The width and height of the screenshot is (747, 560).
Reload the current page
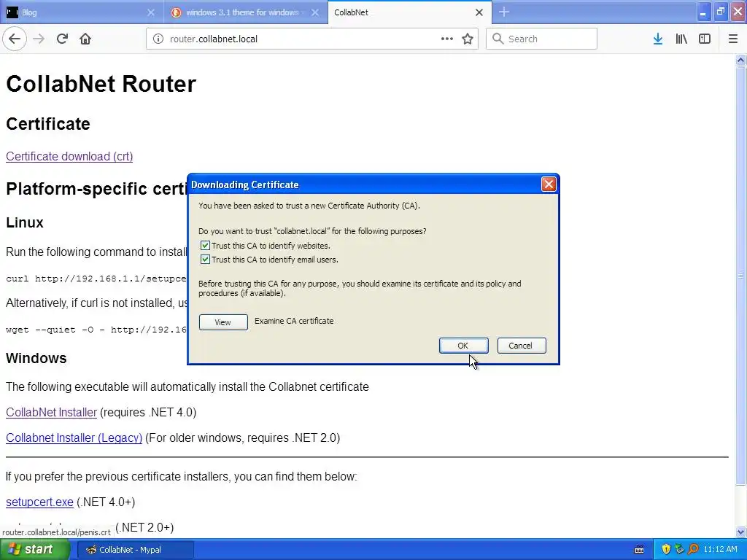tap(62, 39)
